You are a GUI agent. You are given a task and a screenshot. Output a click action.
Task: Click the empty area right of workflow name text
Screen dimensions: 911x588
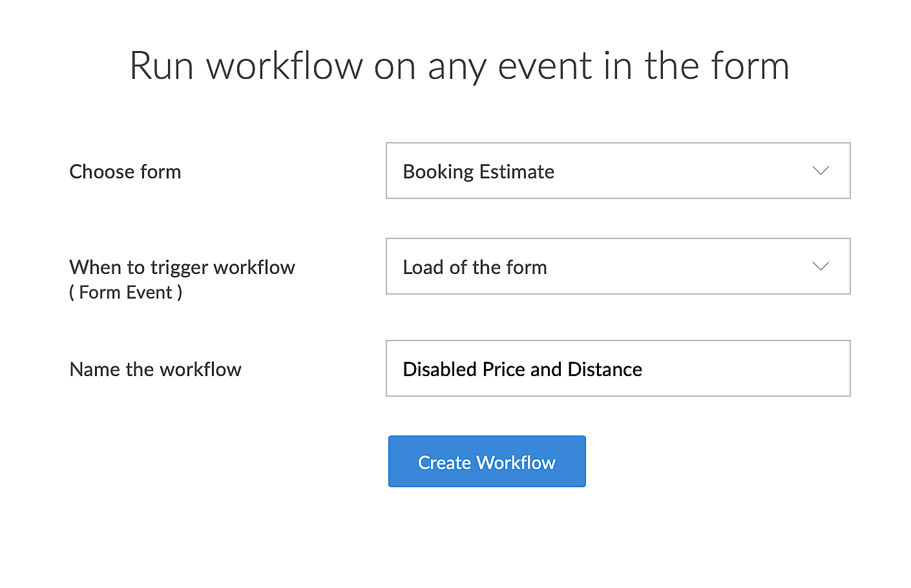[743, 368]
